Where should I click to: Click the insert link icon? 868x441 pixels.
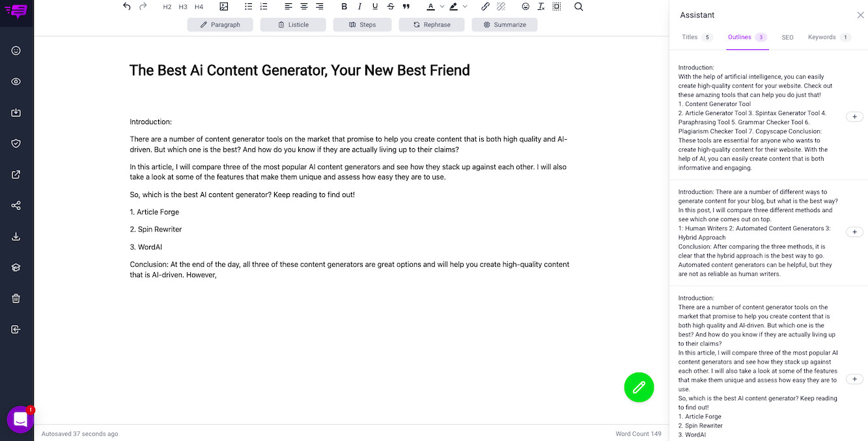coord(485,7)
